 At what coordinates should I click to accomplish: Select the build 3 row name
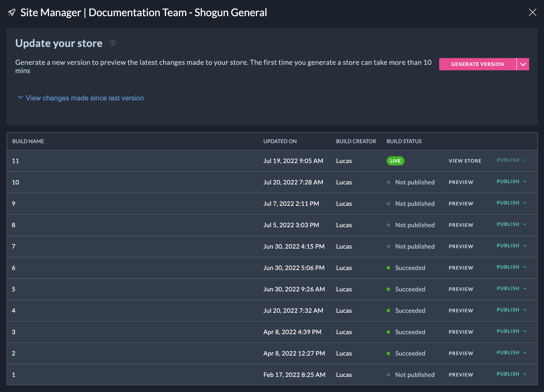coord(14,332)
